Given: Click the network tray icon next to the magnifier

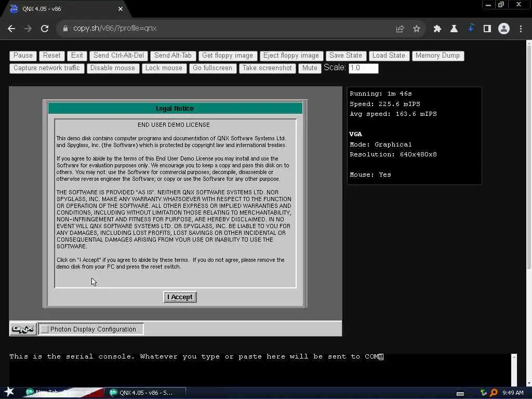Looking at the screenshot, I should coord(484,393).
